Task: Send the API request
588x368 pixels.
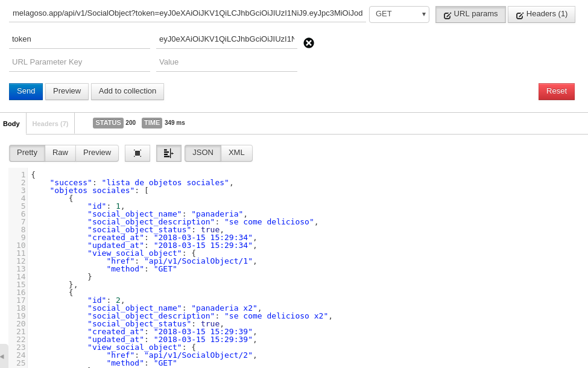Action: (x=25, y=91)
